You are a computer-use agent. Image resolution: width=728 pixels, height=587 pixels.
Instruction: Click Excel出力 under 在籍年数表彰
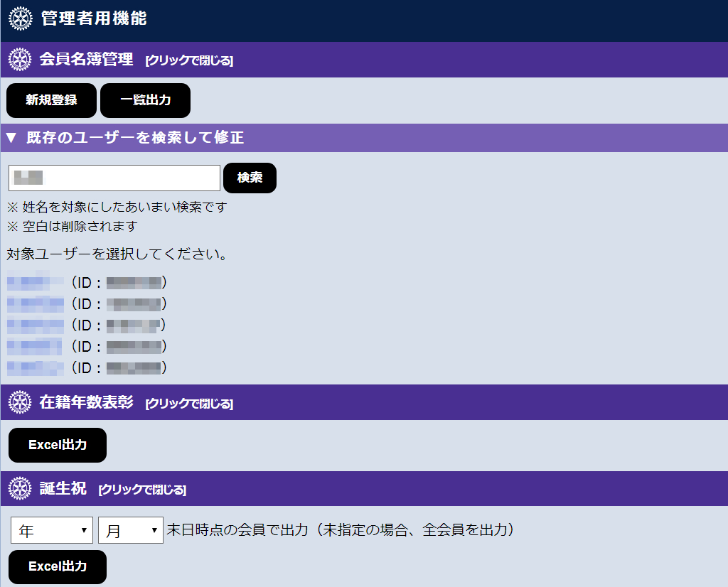(x=58, y=445)
